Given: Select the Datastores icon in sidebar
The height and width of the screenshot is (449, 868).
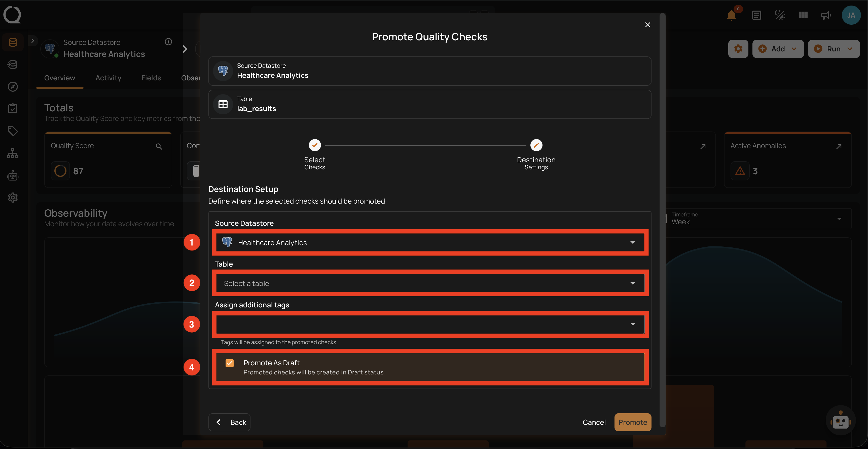Looking at the screenshot, I should 13,42.
